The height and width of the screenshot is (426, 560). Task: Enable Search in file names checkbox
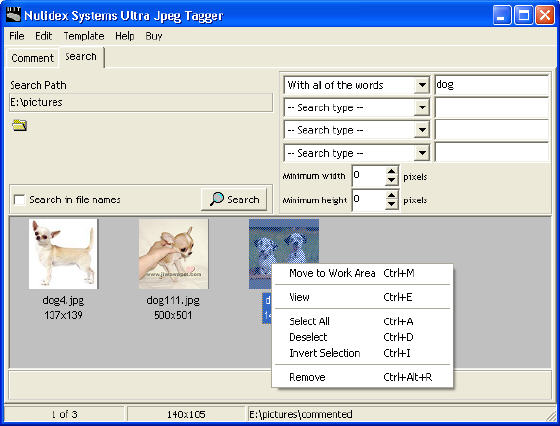point(19,200)
